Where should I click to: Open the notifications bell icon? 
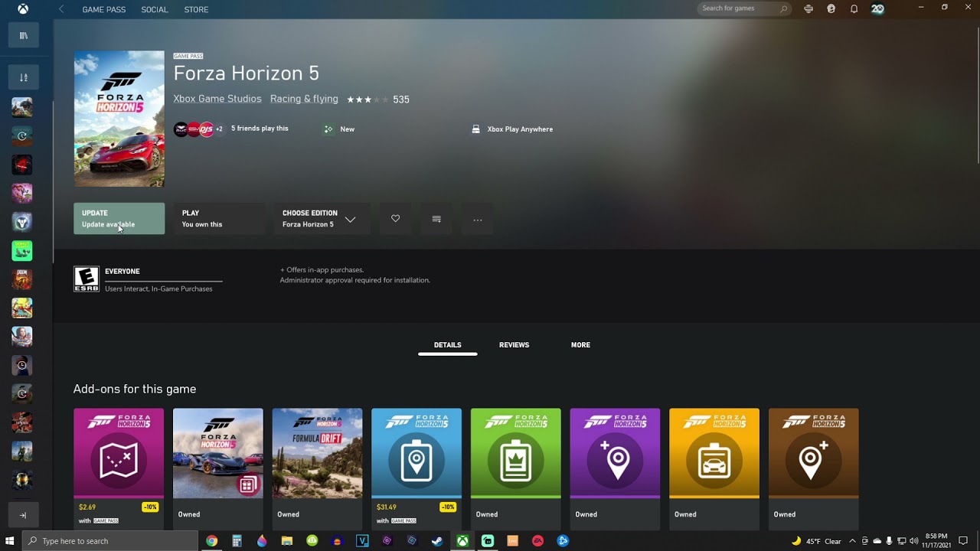(854, 9)
